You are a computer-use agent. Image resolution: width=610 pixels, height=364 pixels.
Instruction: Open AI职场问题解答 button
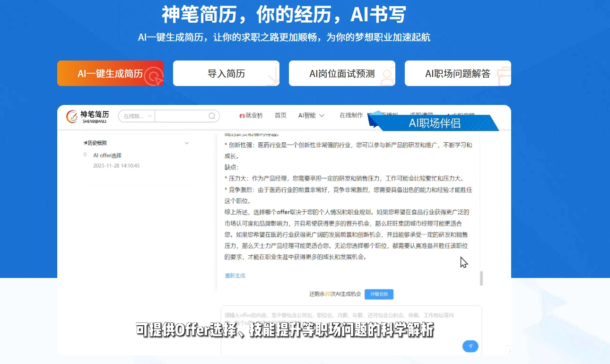tap(458, 73)
